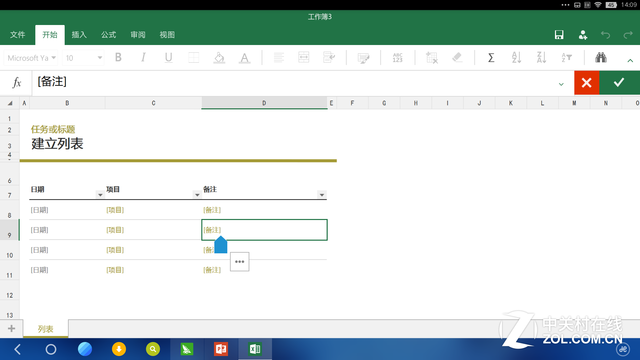This screenshot has height=360, width=640.
Task: Click the 建立列表 title cell
Action: [57, 144]
